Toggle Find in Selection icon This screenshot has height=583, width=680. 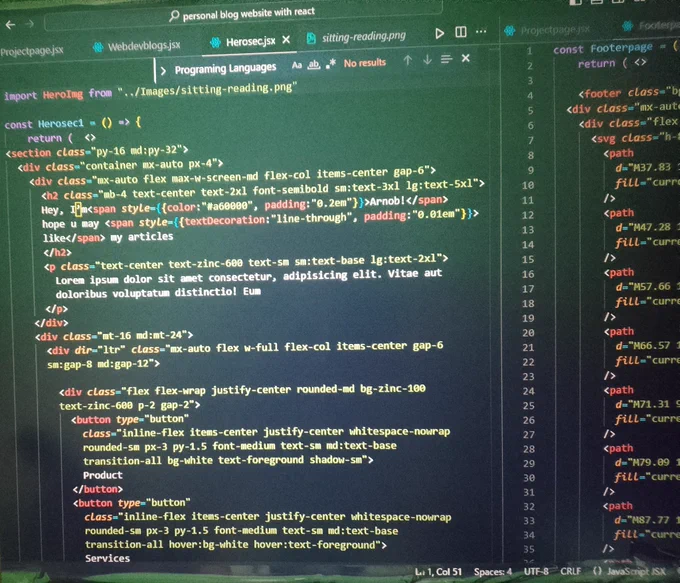coord(446,59)
